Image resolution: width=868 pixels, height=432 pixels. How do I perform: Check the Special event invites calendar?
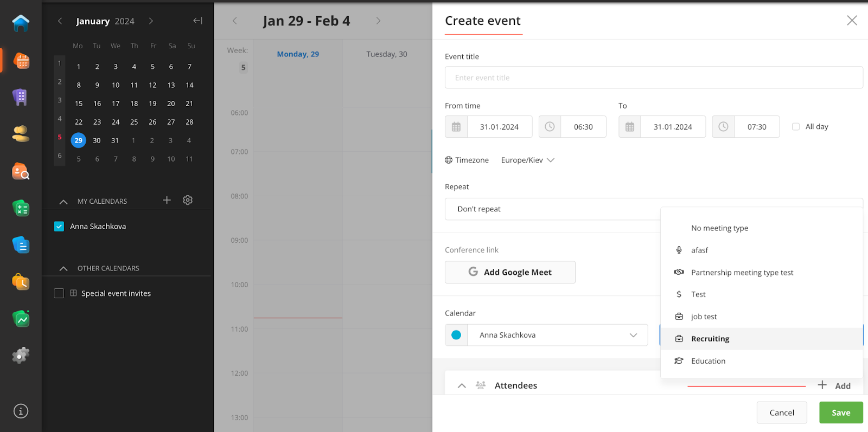(59, 293)
